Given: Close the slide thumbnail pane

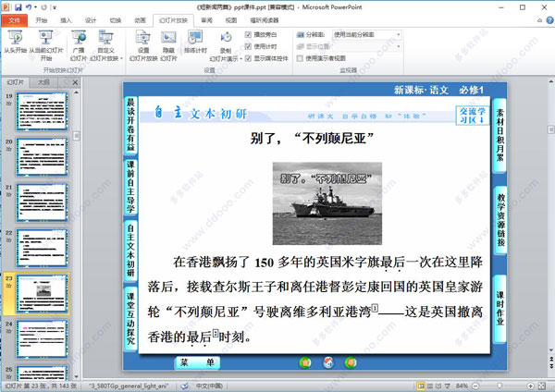Looking at the screenshot, I should (x=75, y=82).
